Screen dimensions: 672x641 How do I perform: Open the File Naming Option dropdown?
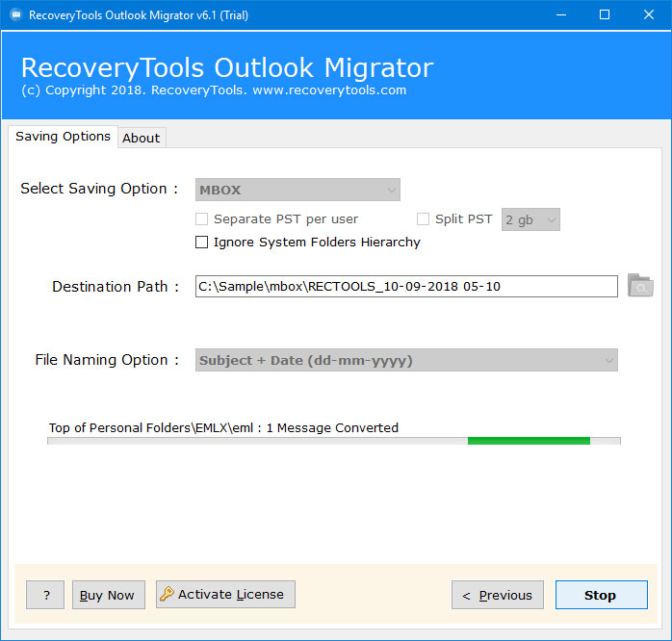pos(406,360)
